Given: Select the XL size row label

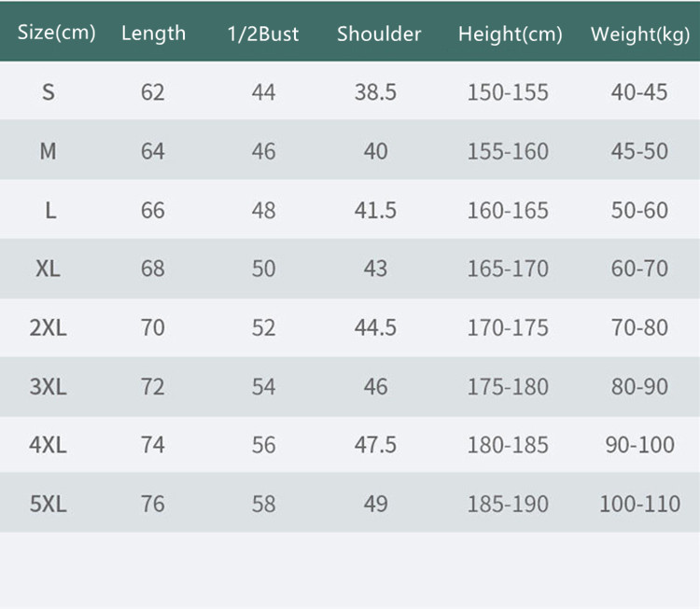Looking at the screenshot, I should click(49, 269).
